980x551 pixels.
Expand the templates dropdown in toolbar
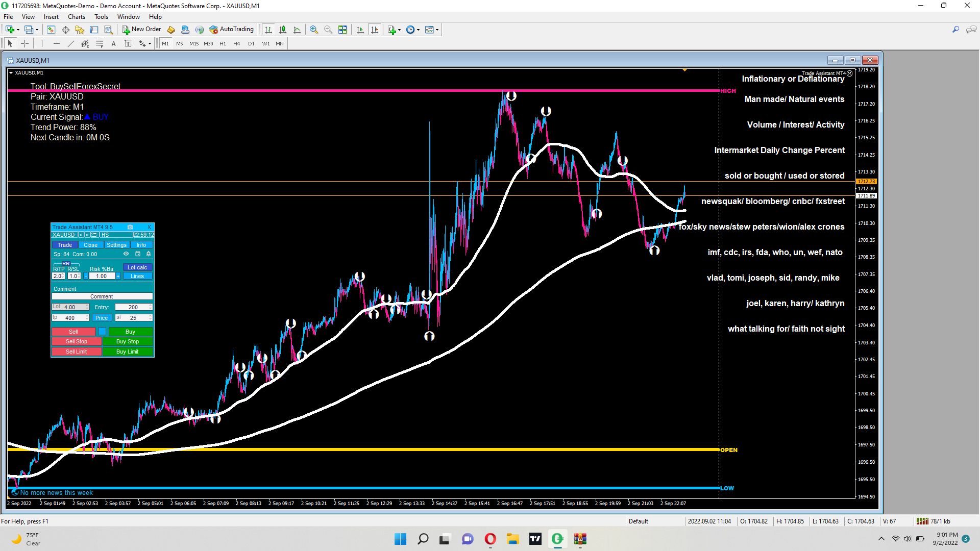coord(437,30)
